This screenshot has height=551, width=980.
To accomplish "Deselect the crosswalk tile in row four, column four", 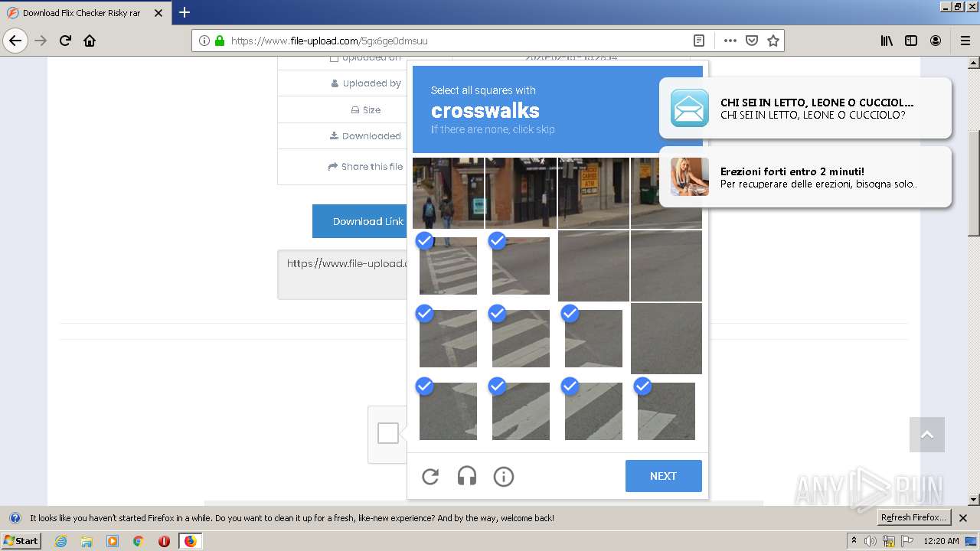I will [666, 411].
